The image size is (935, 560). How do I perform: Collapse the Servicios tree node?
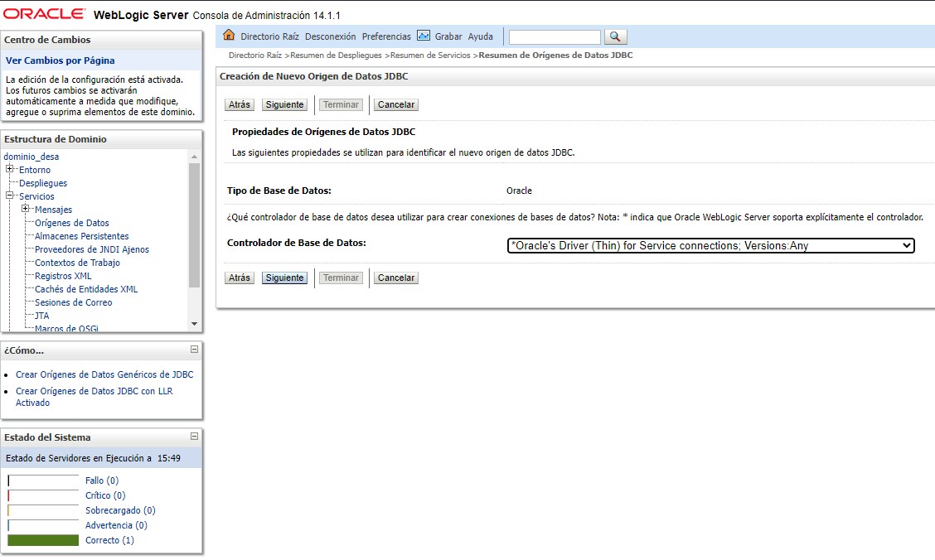10,196
